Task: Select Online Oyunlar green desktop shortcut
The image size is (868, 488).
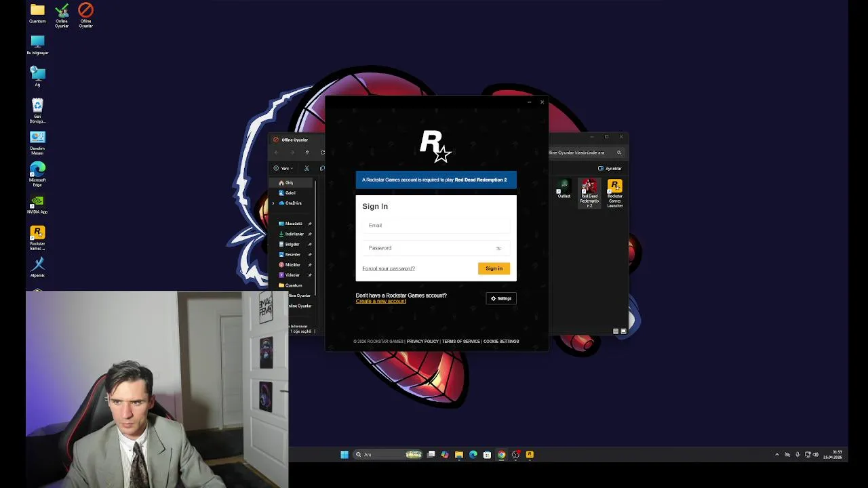Action: tap(62, 15)
